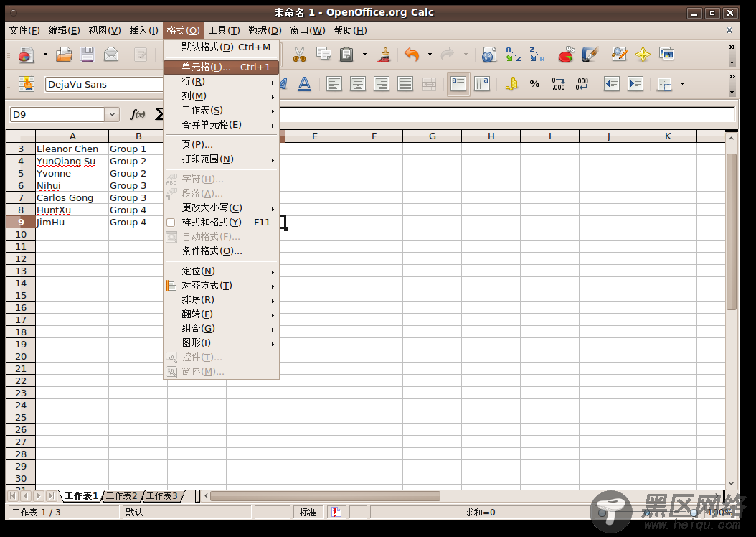The width and height of the screenshot is (756, 537).
Task: Sort descending Z to A
Action: [x=537, y=55]
